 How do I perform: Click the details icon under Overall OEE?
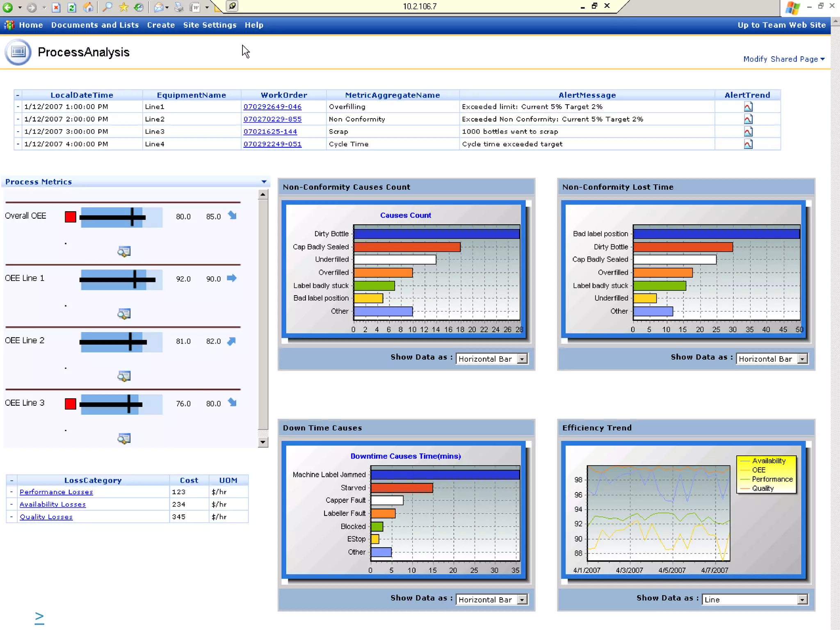pos(124,251)
